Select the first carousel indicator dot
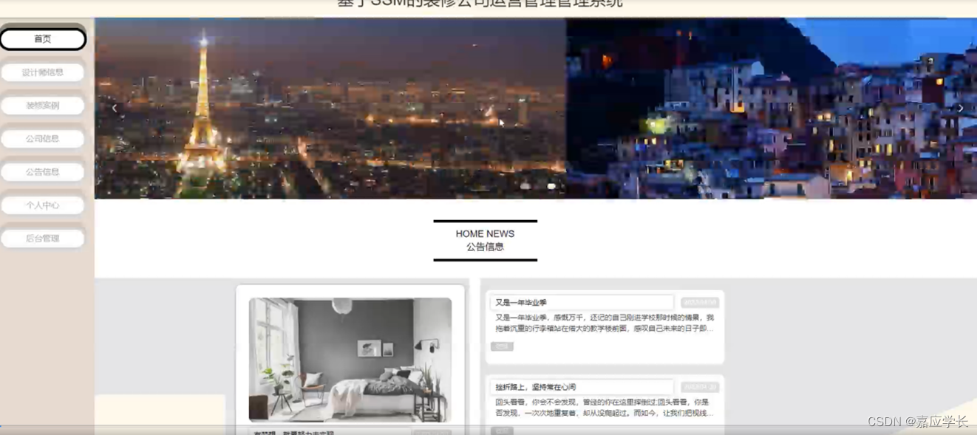 [525, 186]
